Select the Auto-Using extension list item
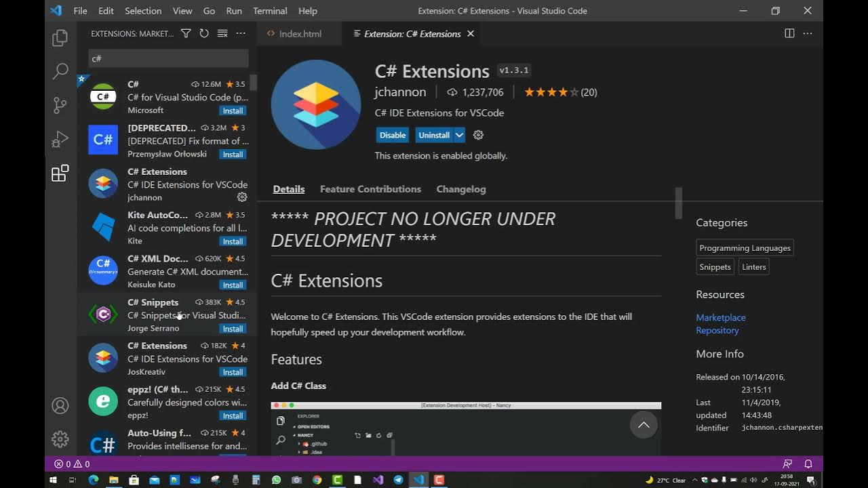The image size is (868, 488). 167,441
